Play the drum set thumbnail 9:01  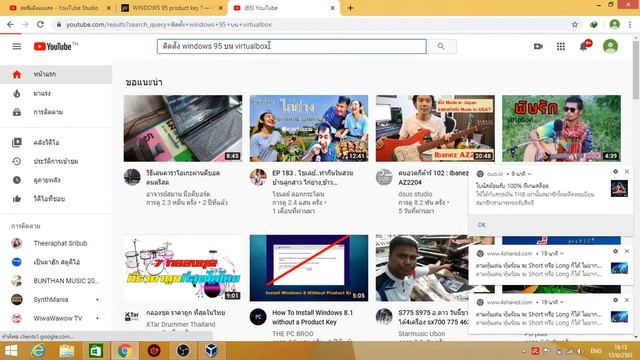[x=183, y=268]
